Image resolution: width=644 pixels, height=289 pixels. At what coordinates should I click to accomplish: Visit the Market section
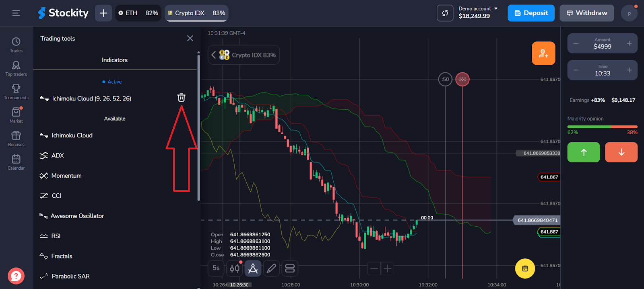point(16,115)
